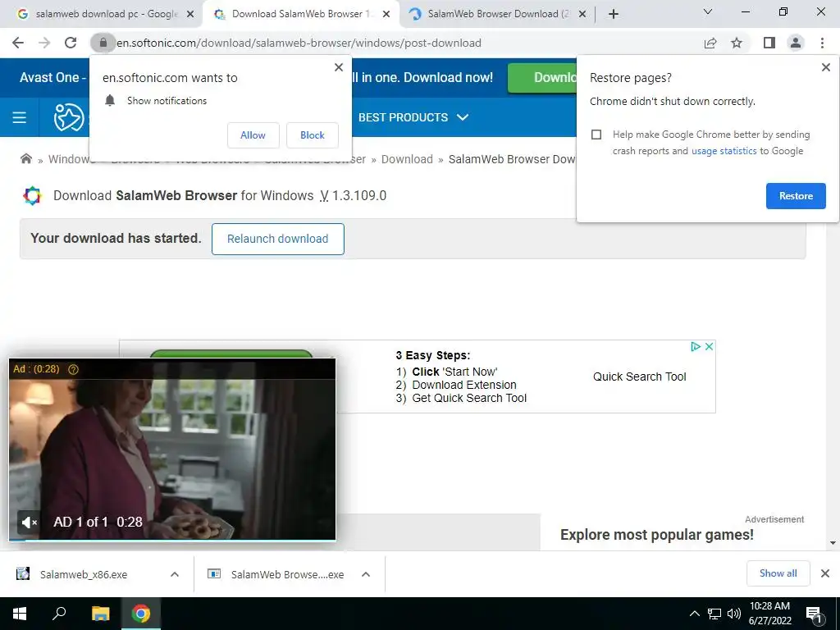
Task: Share this page using the share icon
Action: pyautogui.click(x=710, y=43)
